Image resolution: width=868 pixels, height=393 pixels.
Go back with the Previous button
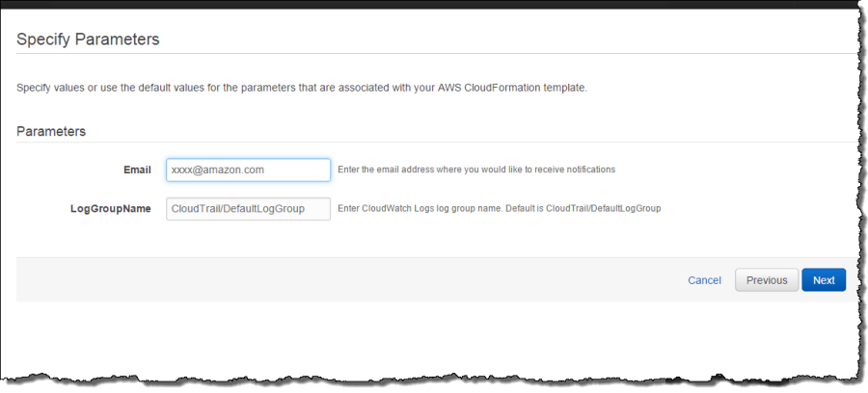(767, 280)
